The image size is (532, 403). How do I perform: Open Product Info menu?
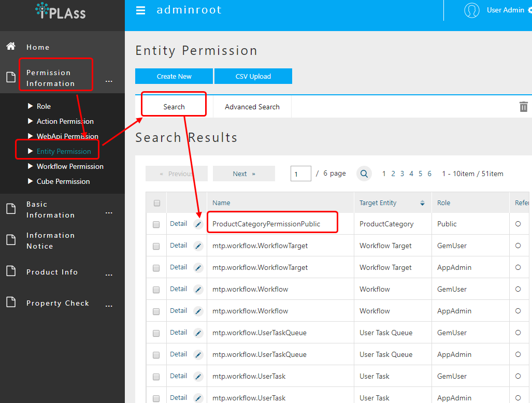pyautogui.click(x=52, y=272)
